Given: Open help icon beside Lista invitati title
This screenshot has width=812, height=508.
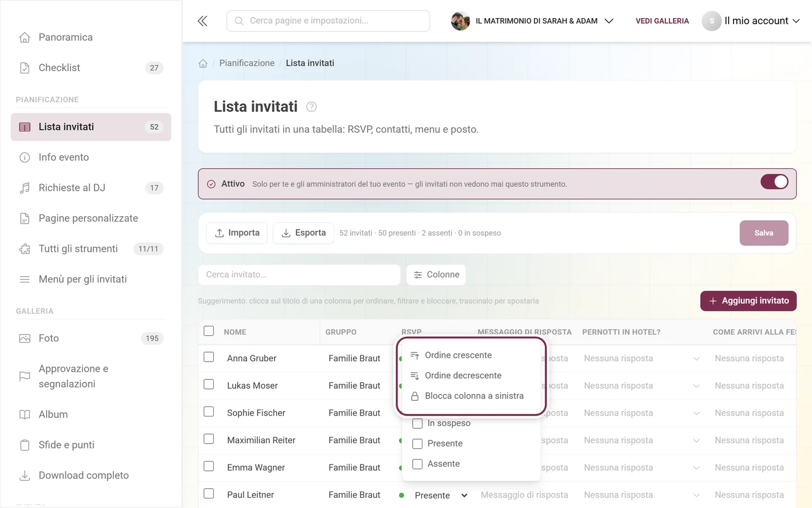Looking at the screenshot, I should (311, 107).
